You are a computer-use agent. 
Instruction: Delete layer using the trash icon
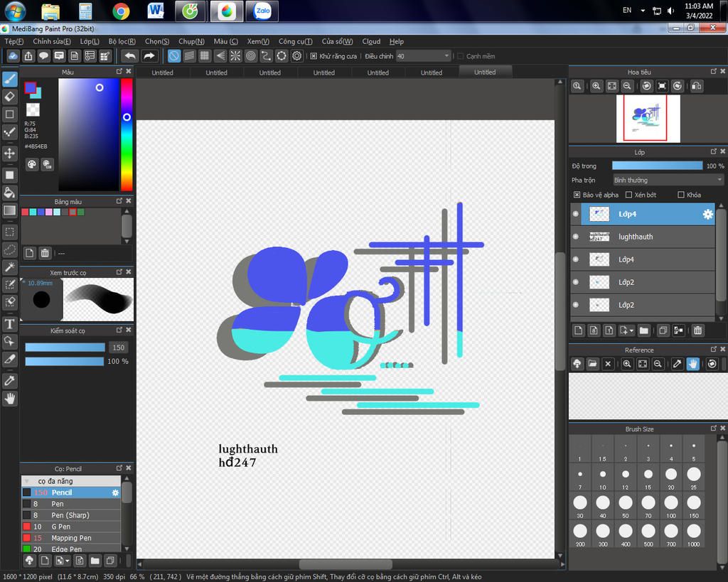click(698, 330)
